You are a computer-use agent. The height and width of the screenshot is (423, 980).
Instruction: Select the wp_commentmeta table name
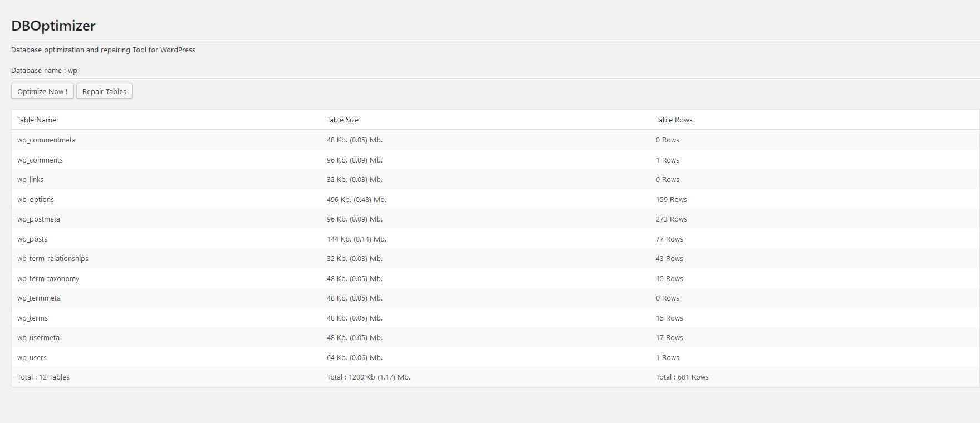[x=46, y=140]
